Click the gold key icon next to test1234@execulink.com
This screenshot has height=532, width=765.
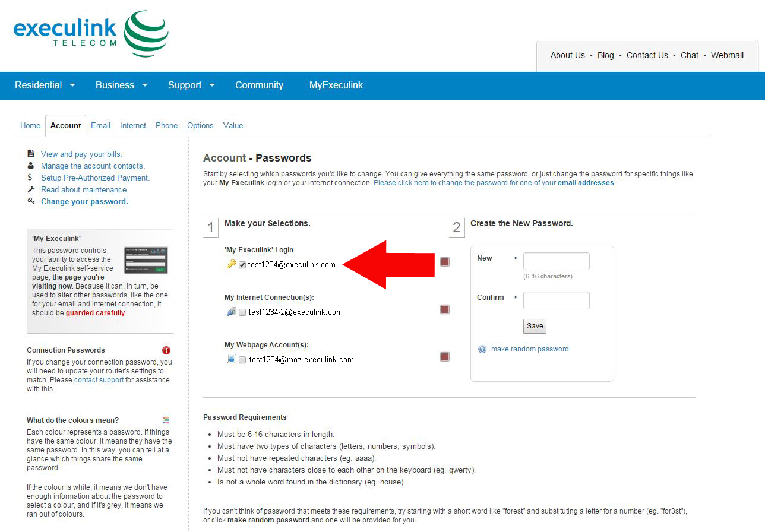click(x=232, y=264)
